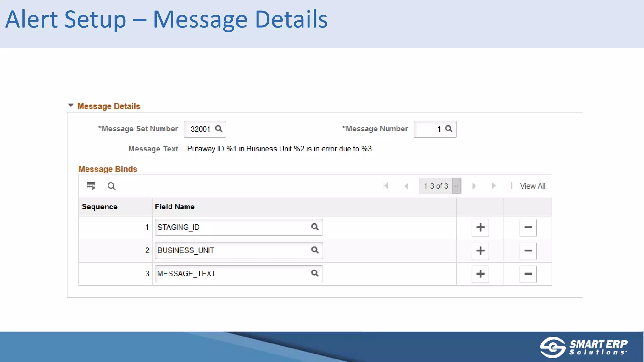Viewport: 644px width, 362px height.
Task: Select the Putaway ID message text
Action: coord(279,149)
